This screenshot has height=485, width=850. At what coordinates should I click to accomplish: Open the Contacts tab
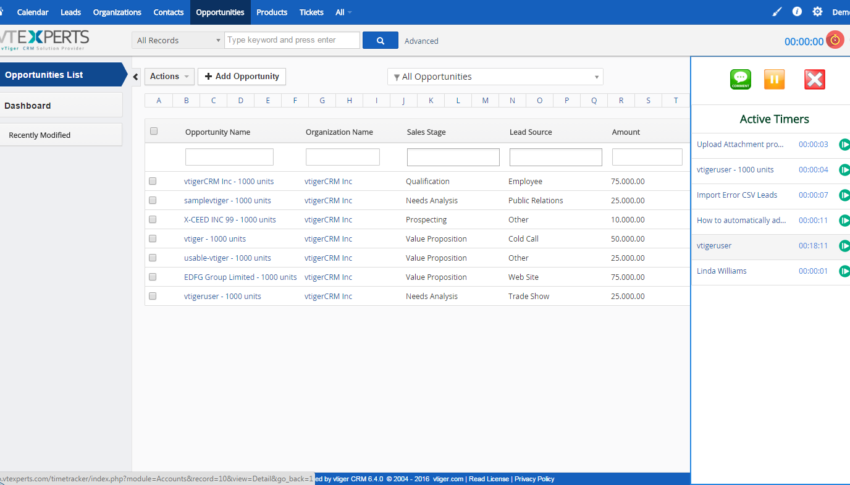pos(168,12)
